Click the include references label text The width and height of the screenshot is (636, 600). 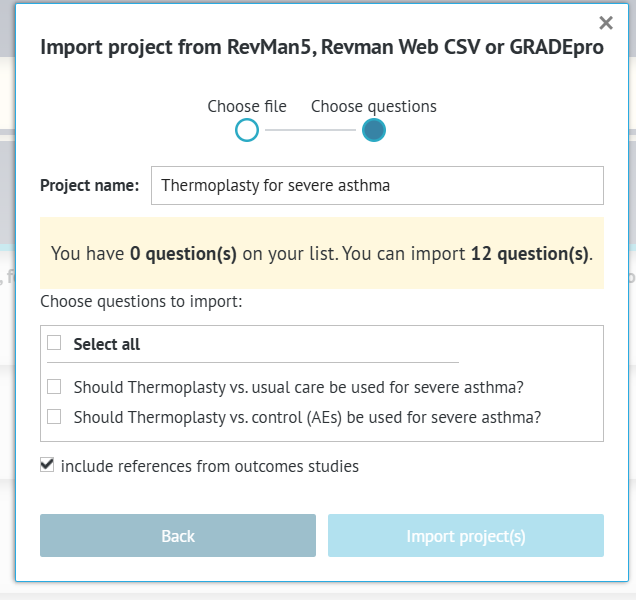(x=210, y=466)
